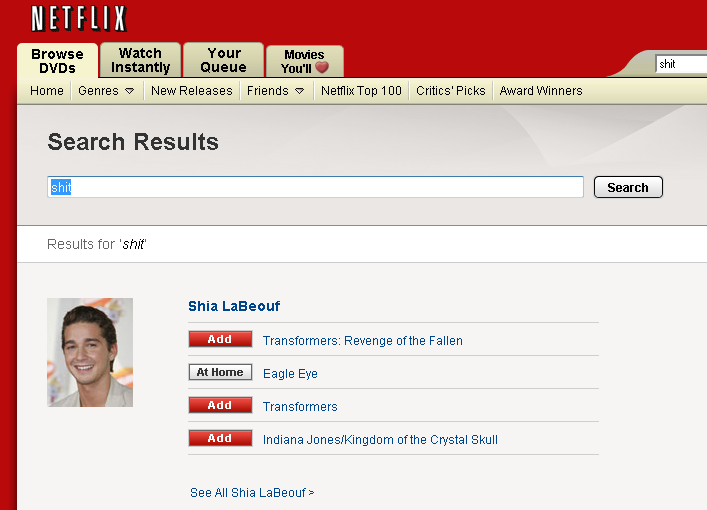Open the Browse DVDs tab

click(x=57, y=61)
